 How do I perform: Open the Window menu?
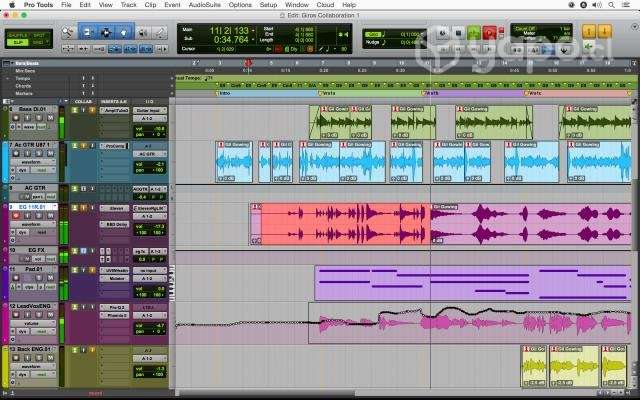[x=297, y=5]
